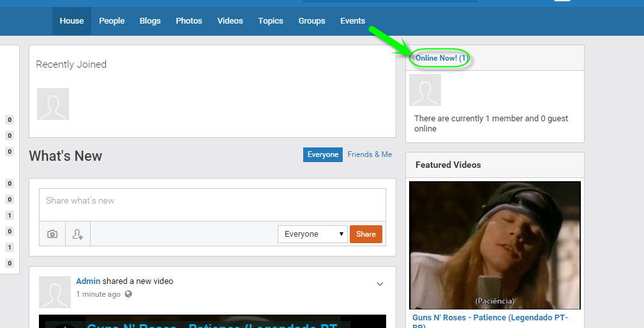Click the camera photo upload icon
Screen dimensions: 644x328
pos(52,234)
